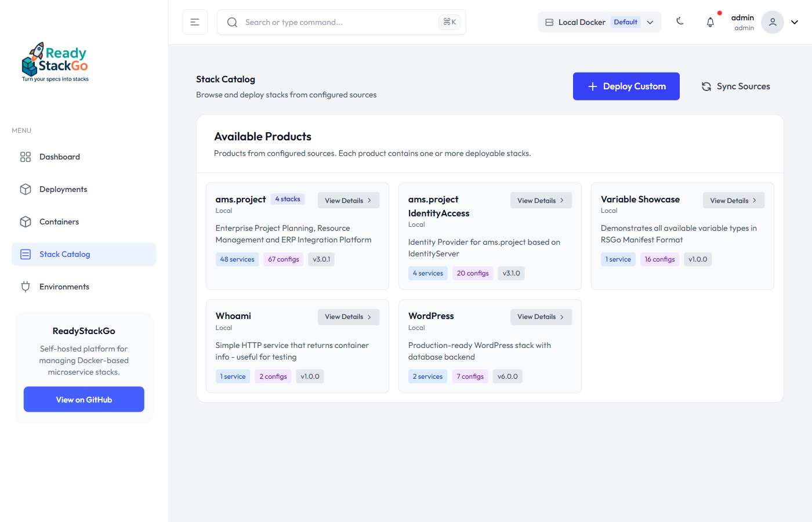Click the admin user avatar icon
This screenshot has width=812, height=522.
tap(772, 22)
